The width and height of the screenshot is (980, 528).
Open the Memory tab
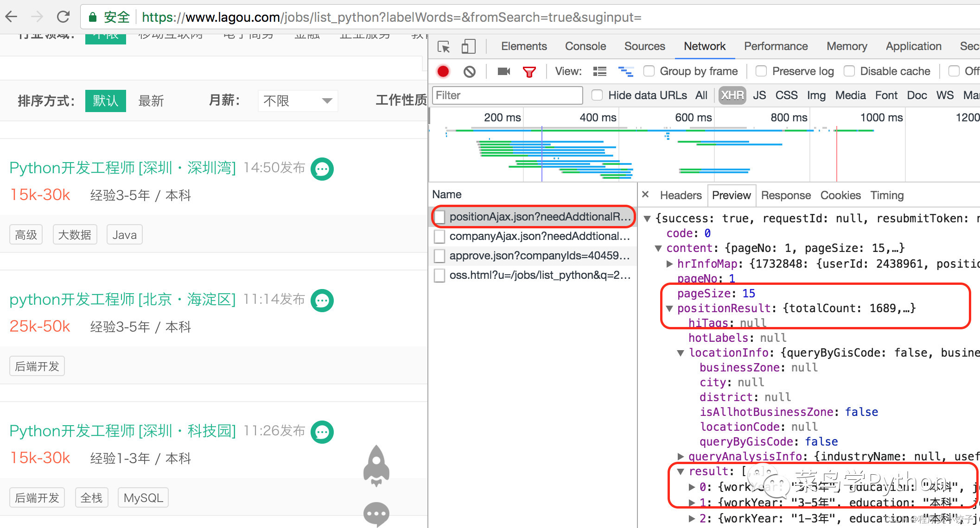(846, 46)
